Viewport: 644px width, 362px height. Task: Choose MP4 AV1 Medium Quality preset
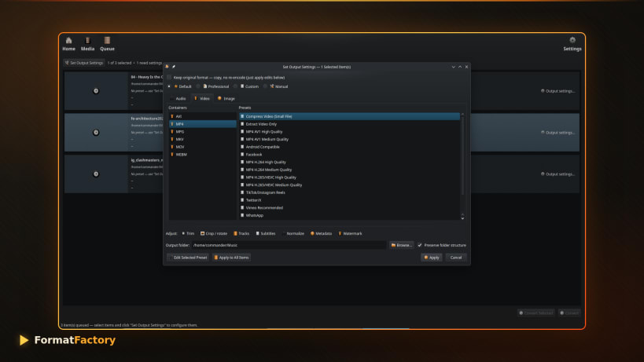point(349,140)
